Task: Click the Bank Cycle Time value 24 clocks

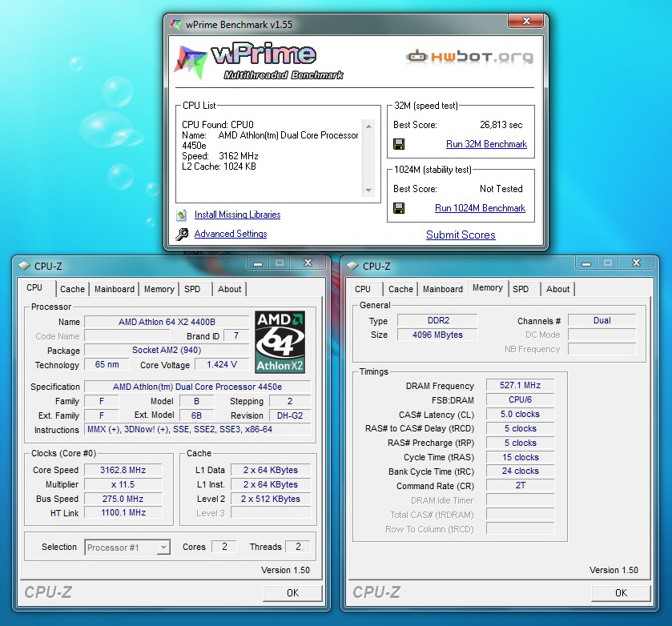Action: click(x=521, y=471)
